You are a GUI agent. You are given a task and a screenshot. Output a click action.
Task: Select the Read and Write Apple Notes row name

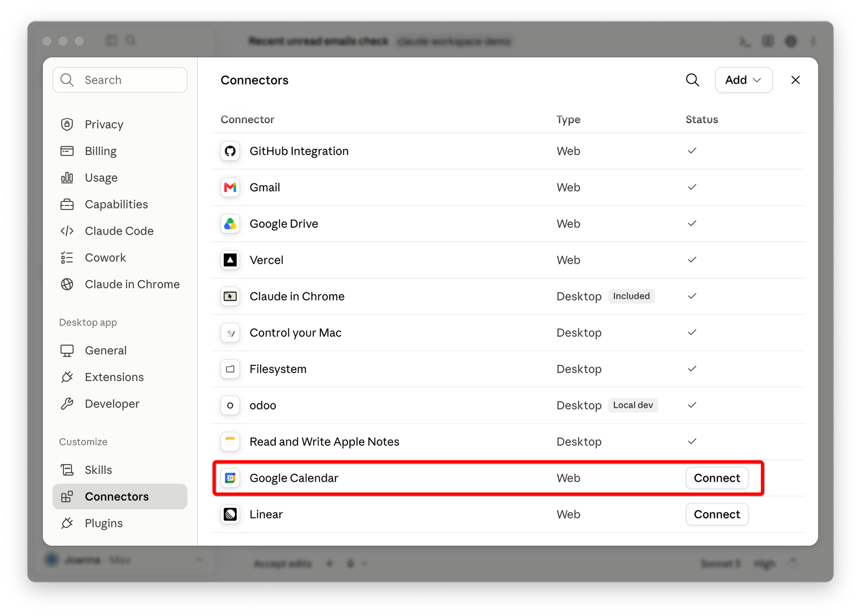324,442
